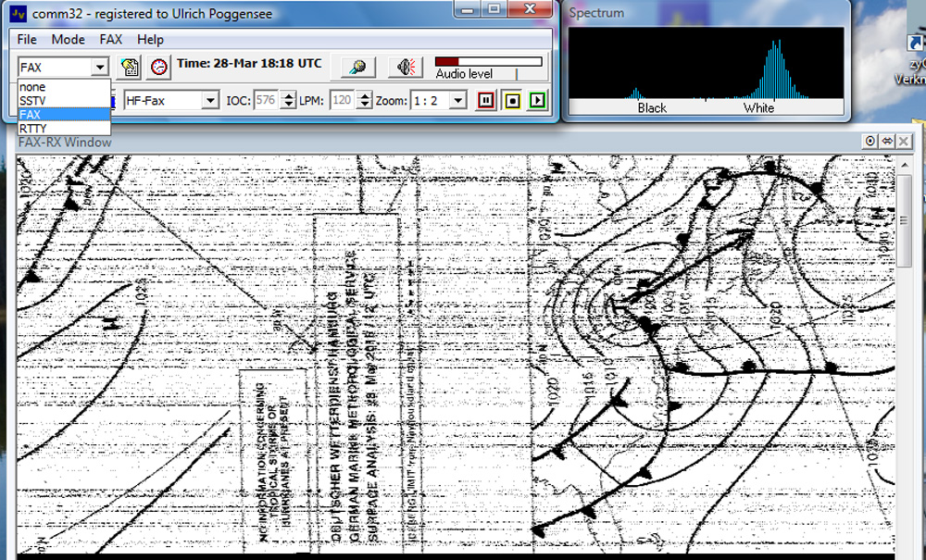Open the notes/setup icon beside the mode dropdown

(130, 67)
